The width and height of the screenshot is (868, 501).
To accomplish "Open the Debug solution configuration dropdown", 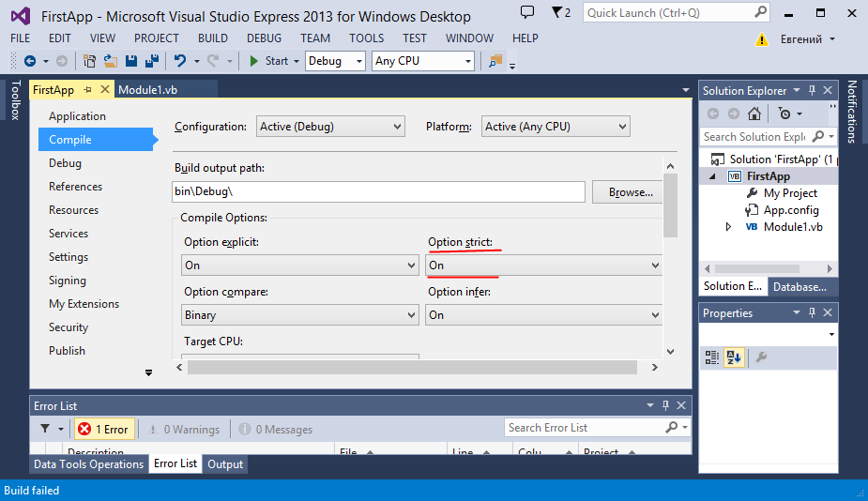I will [336, 61].
